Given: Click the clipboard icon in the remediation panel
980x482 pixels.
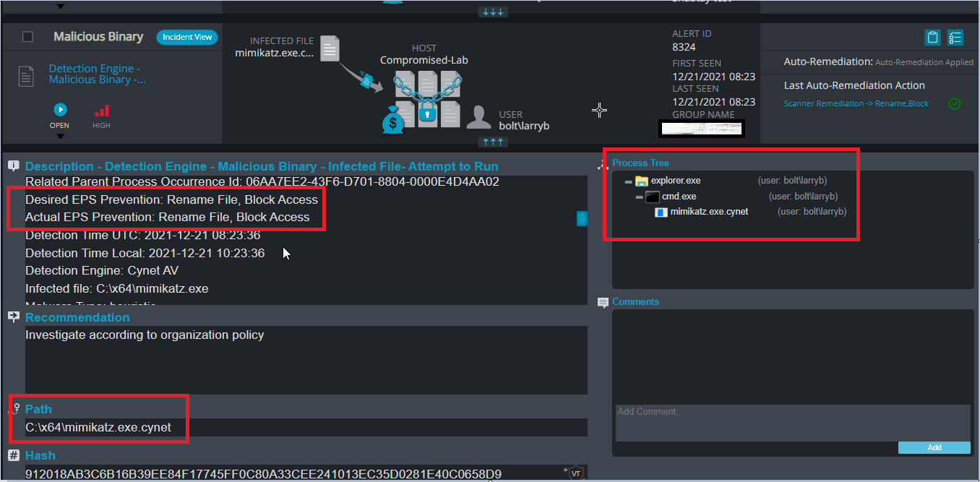Looking at the screenshot, I should coord(932,38).
